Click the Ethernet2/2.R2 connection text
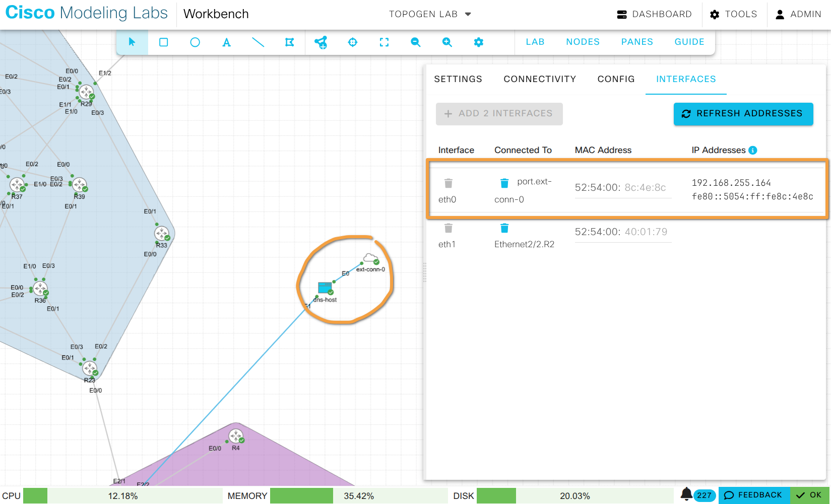Screen dimensions: 831x504 [524, 244]
